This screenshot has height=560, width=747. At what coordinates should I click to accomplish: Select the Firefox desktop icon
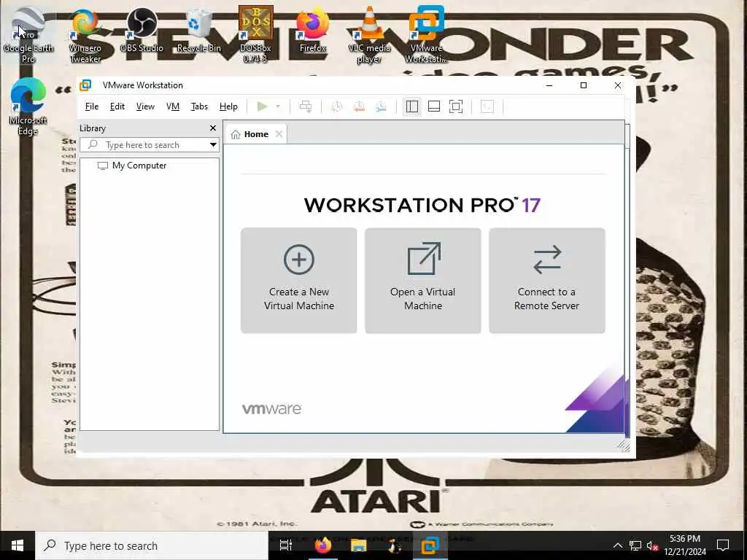click(x=312, y=31)
